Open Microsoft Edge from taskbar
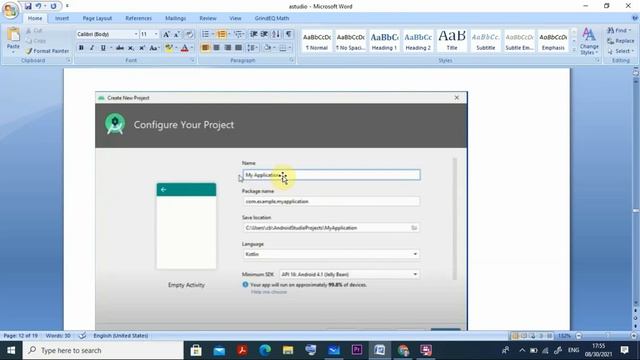 coord(265,350)
